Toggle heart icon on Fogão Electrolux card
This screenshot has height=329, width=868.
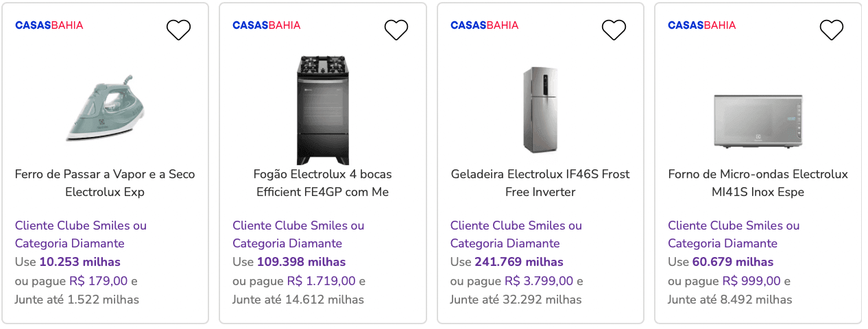coord(396,29)
